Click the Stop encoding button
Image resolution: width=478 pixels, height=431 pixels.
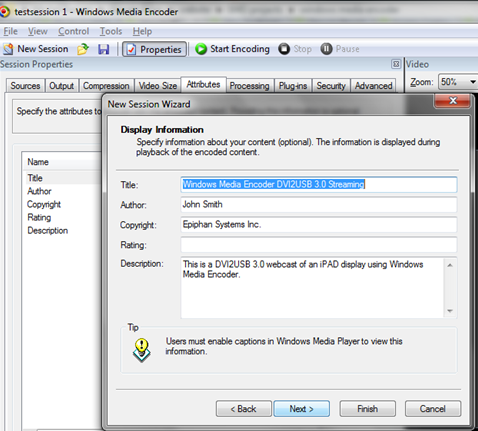click(295, 49)
